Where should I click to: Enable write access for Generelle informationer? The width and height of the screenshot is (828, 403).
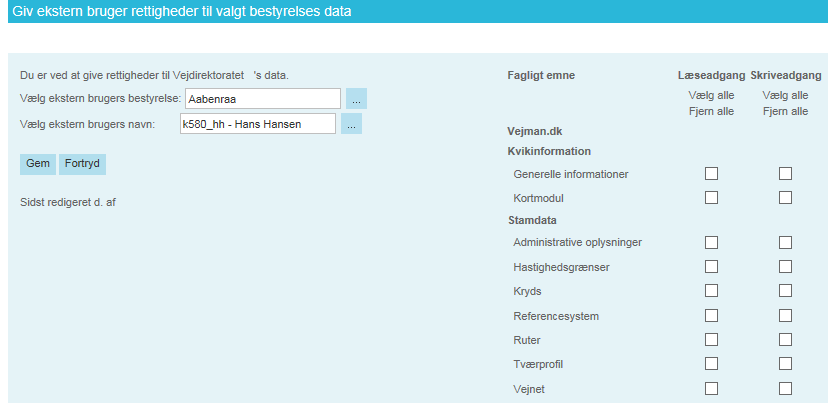coord(785,174)
